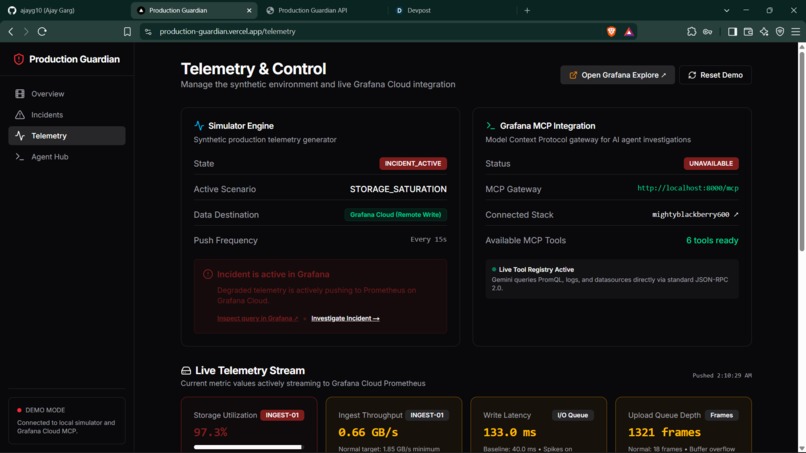Screen dimensions: 806x453
Task: Open the Overview sidebar item
Action: pos(67,94)
